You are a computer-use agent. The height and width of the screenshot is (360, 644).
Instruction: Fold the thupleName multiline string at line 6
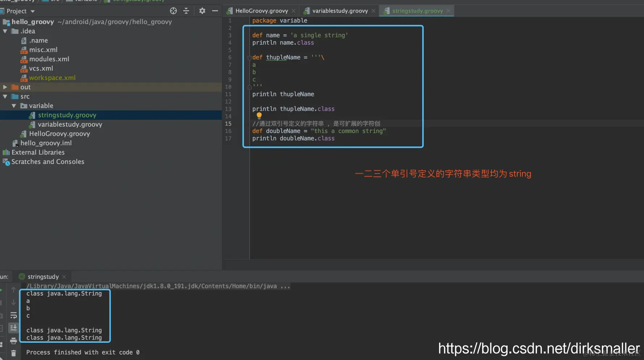coord(249,58)
